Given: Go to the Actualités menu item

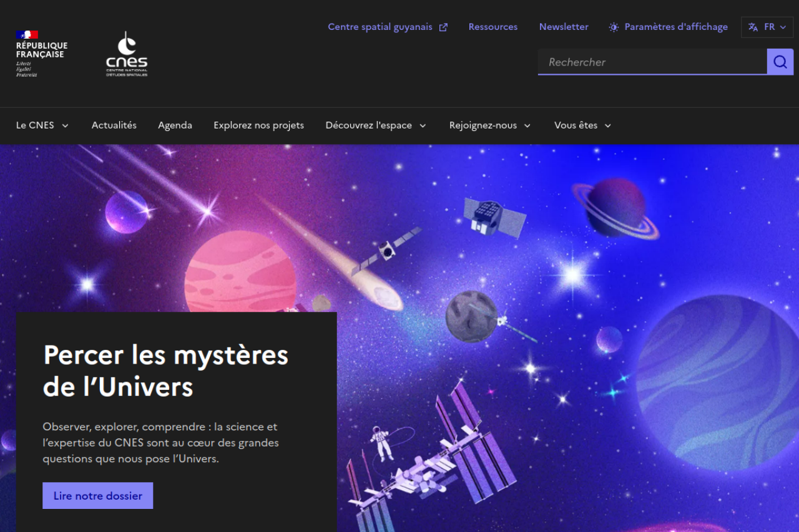Looking at the screenshot, I should click(114, 125).
